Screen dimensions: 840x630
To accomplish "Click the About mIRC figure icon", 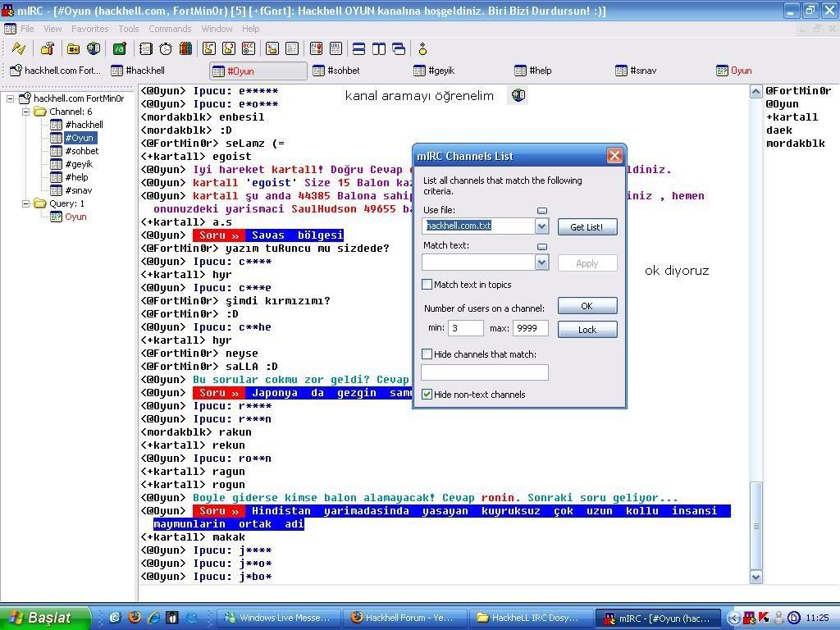I will (x=422, y=48).
